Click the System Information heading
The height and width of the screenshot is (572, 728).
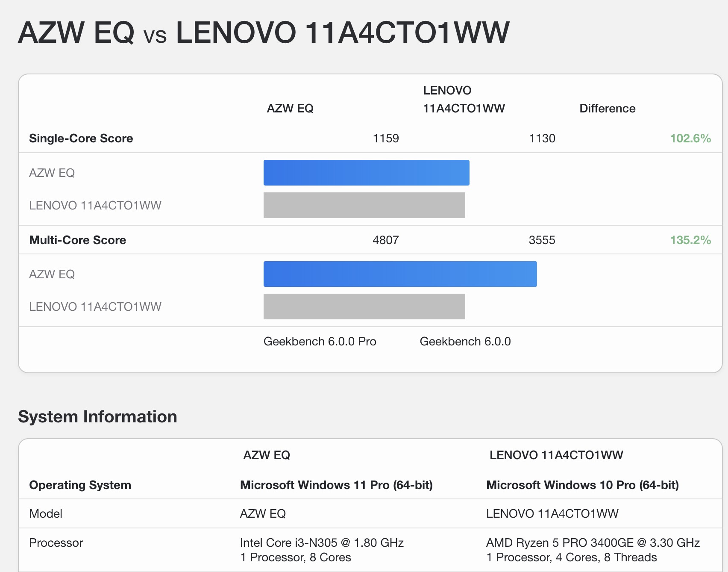tap(97, 417)
